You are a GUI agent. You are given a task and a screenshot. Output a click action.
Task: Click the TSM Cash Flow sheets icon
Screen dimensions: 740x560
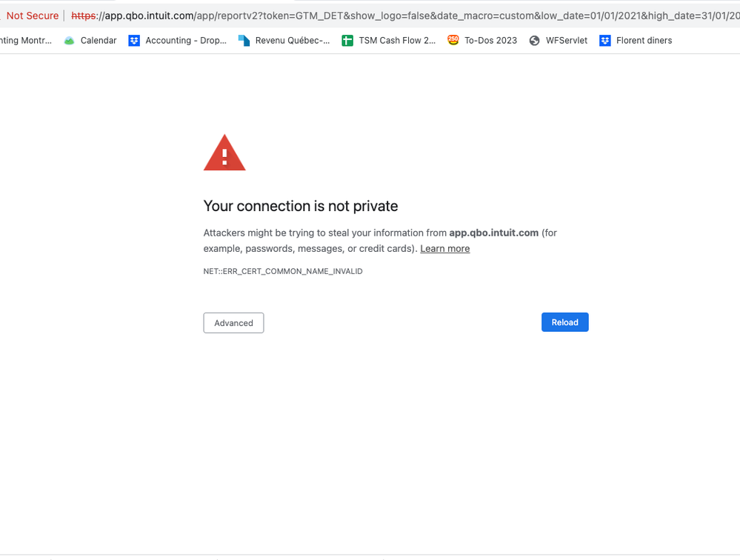pos(347,41)
